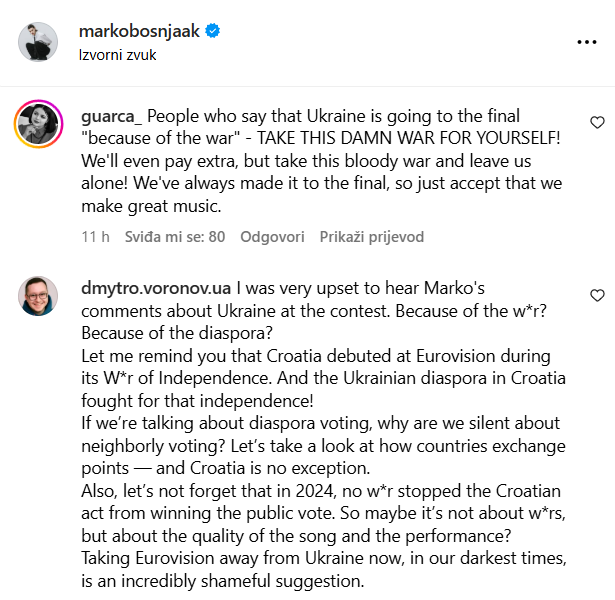View likes via Sviđa mi se: 80
Screen dimensions: 615x600
point(175,237)
